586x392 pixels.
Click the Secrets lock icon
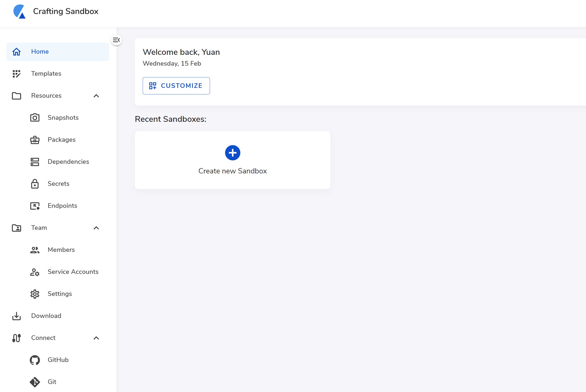pos(35,184)
